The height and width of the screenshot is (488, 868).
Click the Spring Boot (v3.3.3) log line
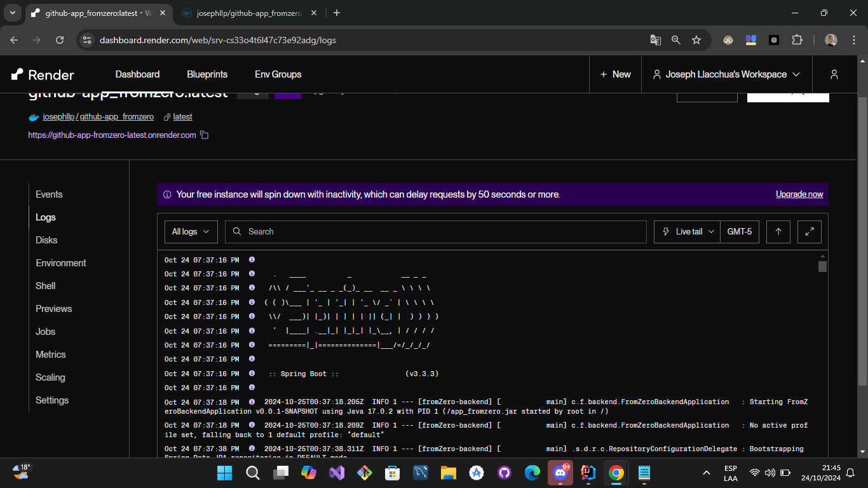click(x=353, y=374)
